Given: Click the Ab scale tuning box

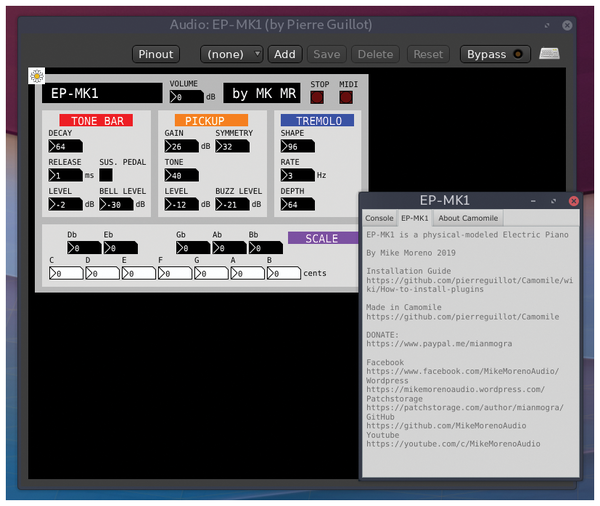Looking at the screenshot, I should point(230,248).
